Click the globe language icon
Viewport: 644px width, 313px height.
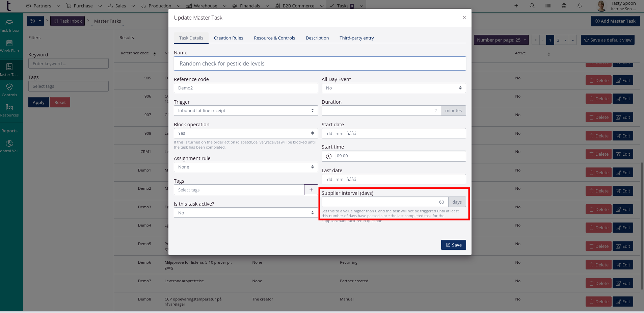[564, 6]
